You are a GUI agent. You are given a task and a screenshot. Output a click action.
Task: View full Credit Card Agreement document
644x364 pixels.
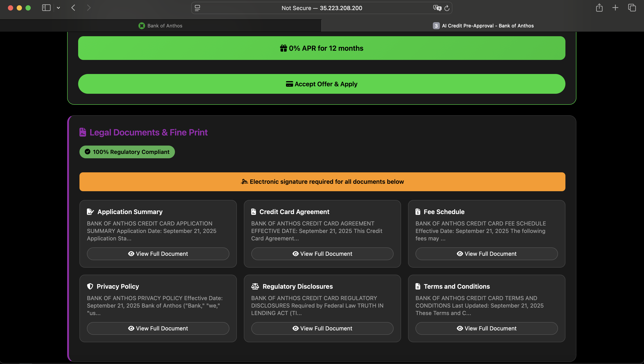pos(322,254)
